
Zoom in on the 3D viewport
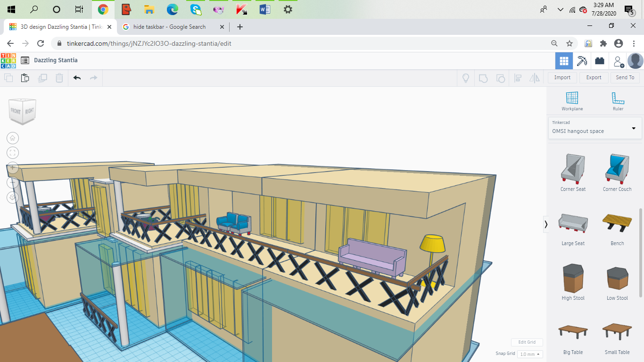click(13, 167)
